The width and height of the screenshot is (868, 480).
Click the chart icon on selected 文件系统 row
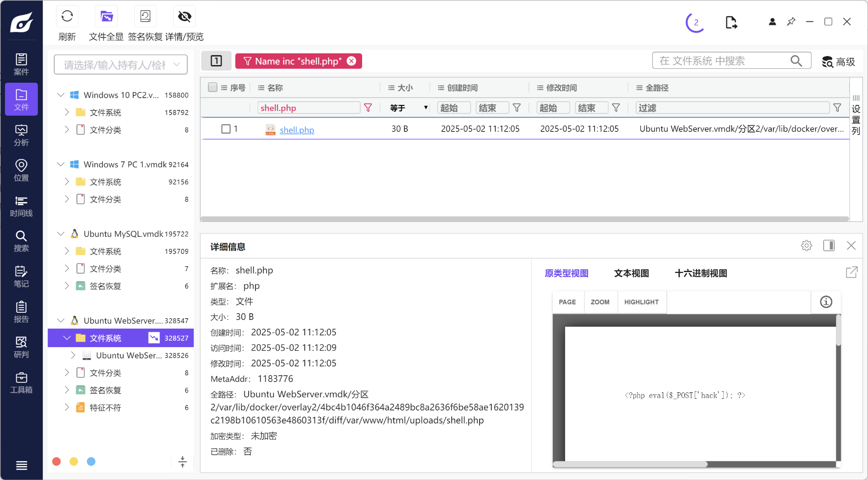pos(154,338)
